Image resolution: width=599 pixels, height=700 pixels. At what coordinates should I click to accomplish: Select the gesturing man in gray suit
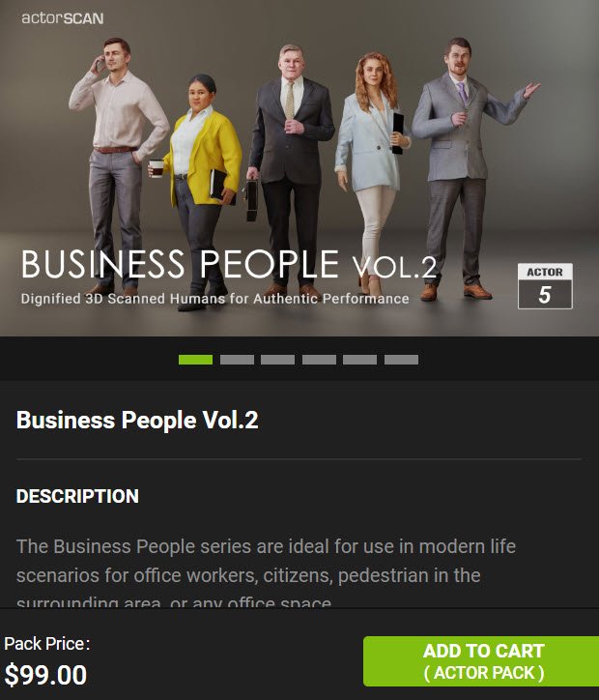[464, 167]
